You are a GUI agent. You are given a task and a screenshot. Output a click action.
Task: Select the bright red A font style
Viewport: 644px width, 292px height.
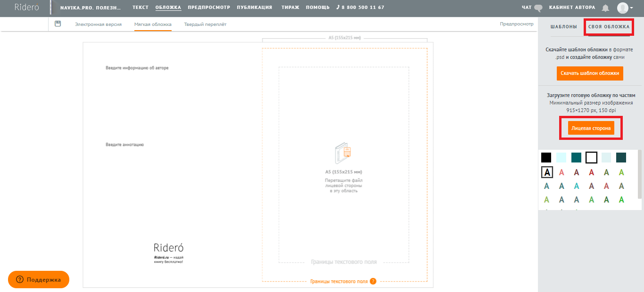[591, 172]
